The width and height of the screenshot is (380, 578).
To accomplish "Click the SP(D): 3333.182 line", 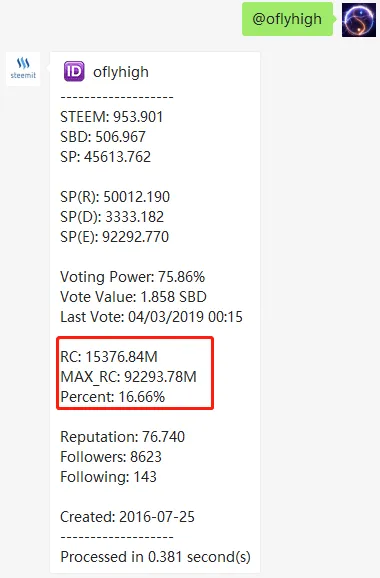I will click(112, 217).
